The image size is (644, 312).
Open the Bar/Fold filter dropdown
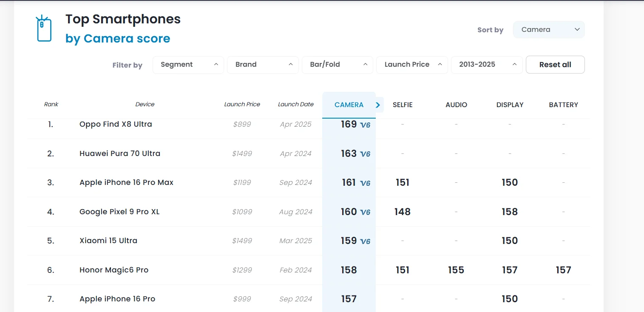[x=338, y=65]
